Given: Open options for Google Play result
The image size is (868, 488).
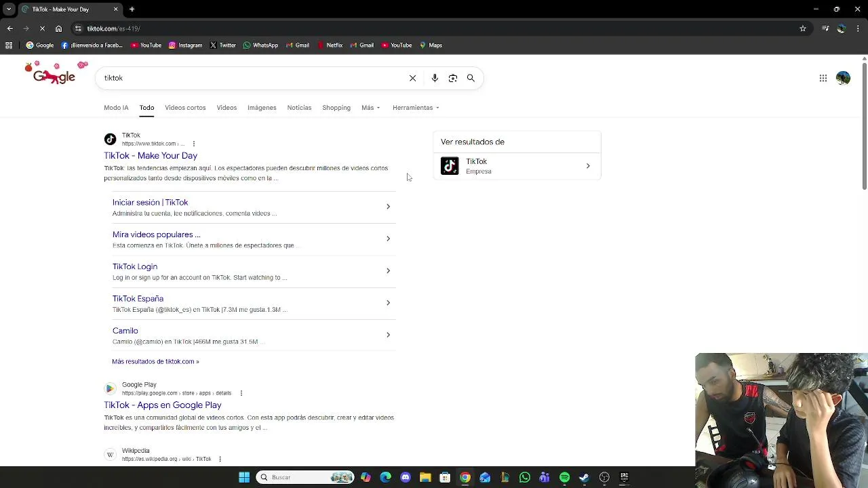Looking at the screenshot, I should (241, 393).
